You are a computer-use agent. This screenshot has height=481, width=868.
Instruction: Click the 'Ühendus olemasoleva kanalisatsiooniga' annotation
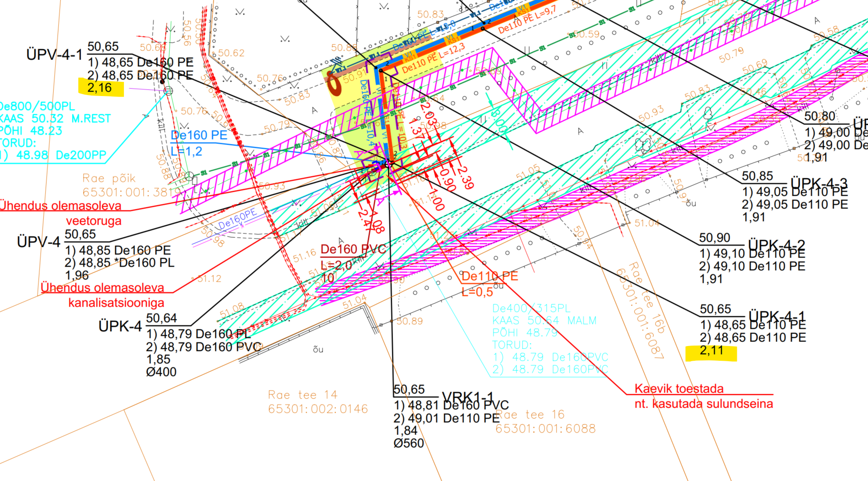pyautogui.click(x=103, y=288)
